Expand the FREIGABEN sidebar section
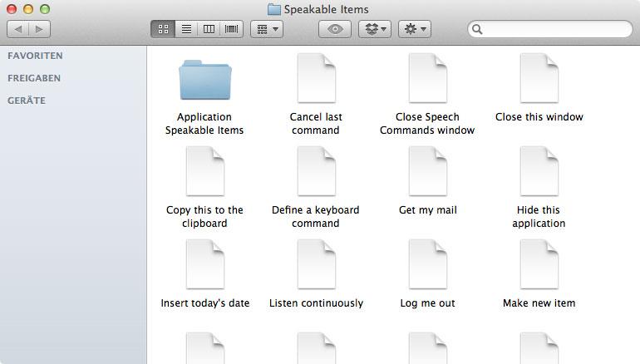 tap(34, 78)
